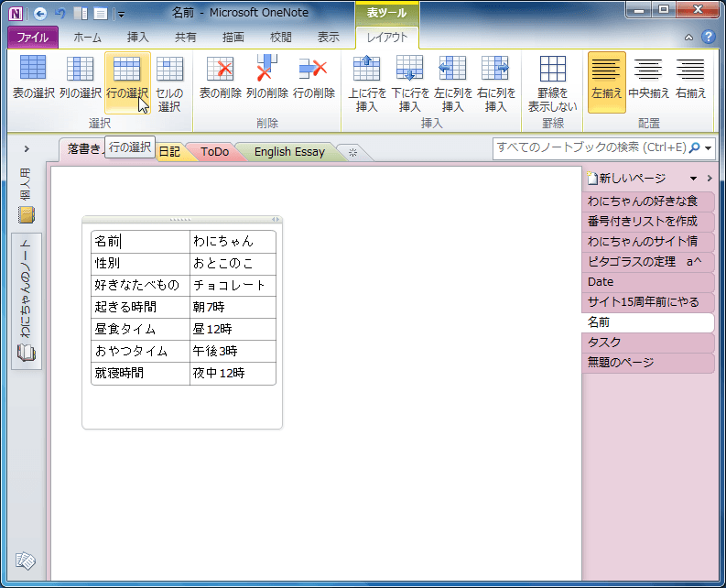The image size is (726, 588).
Task: Insert a column to the right (右に列を挿入)
Action: pos(496,82)
